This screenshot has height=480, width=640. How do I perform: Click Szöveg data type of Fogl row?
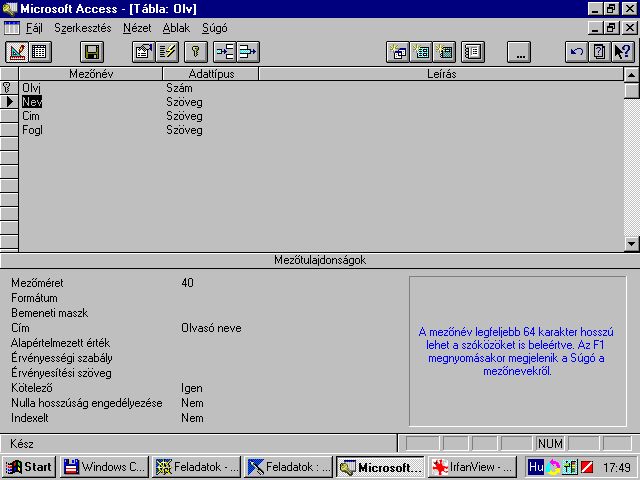coord(211,130)
